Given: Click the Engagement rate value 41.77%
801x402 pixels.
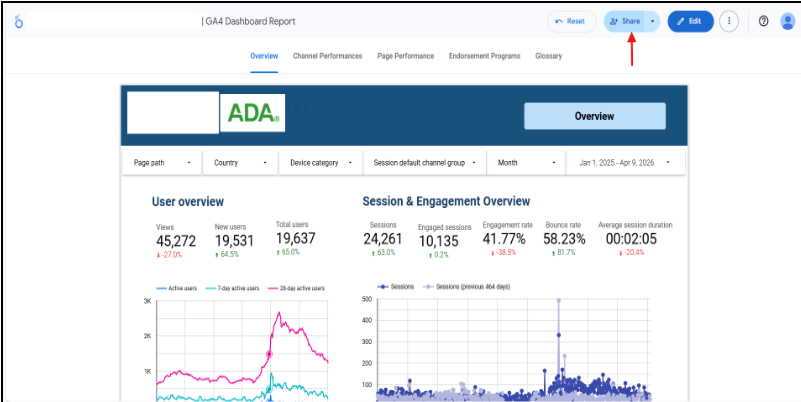Looking at the screenshot, I should (504, 239).
